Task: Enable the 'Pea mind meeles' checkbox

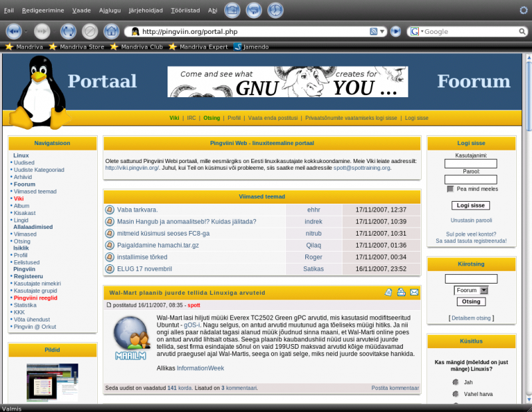Action: tap(450, 189)
